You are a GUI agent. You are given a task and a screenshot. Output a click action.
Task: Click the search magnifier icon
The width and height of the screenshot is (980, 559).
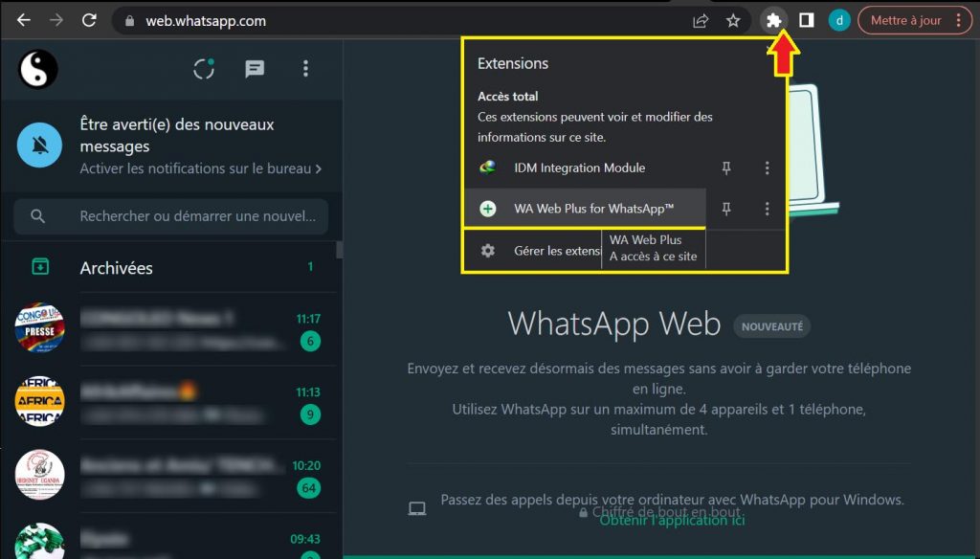pyautogui.click(x=37, y=216)
